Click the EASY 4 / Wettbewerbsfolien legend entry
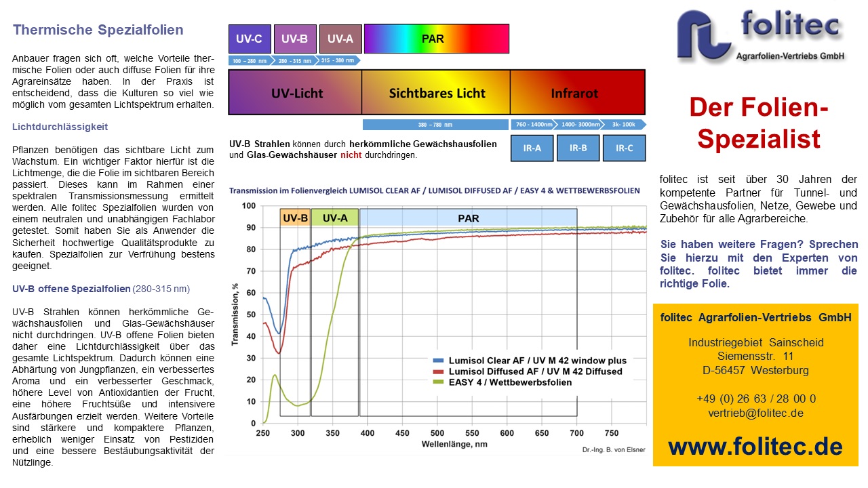Image resolution: width=868 pixels, height=488 pixels. click(x=502, y=382)
